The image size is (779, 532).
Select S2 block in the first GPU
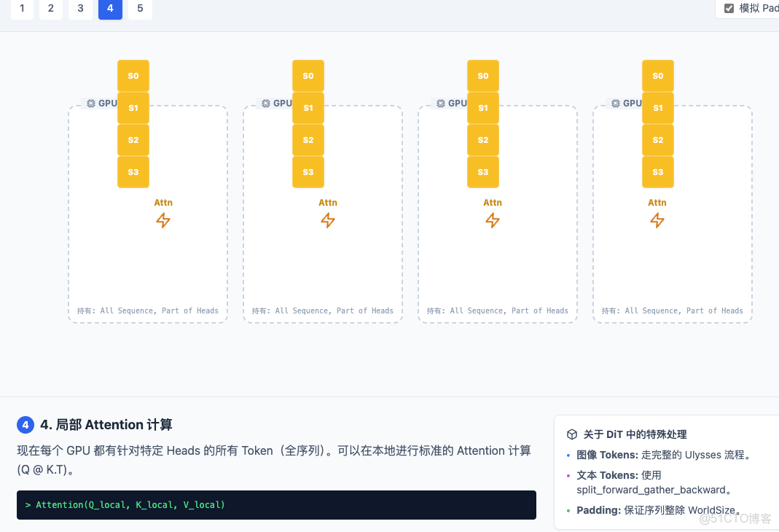[133, 140]
